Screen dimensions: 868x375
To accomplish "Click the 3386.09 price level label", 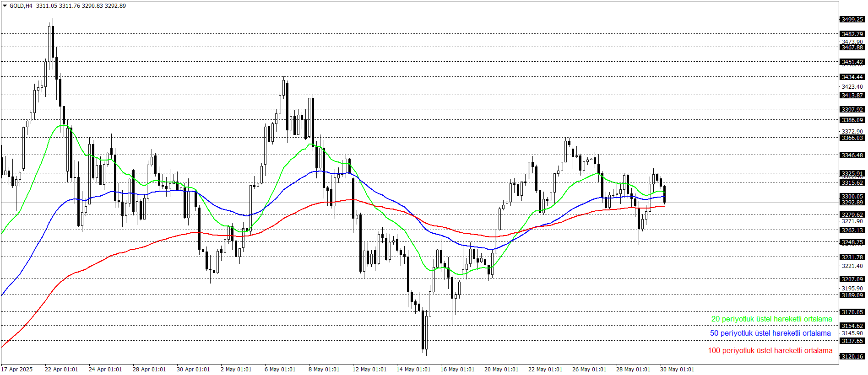I will tap(852, 120).
